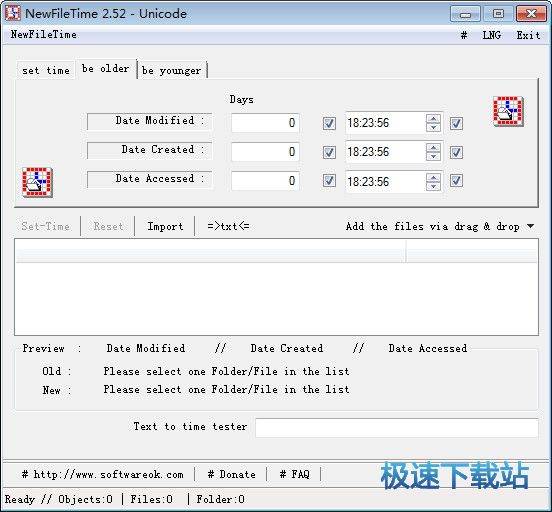The image size is (552, 512).
Task: Click the =>txt<= export button
Action: pyautogui.click(x=228, y=226)
